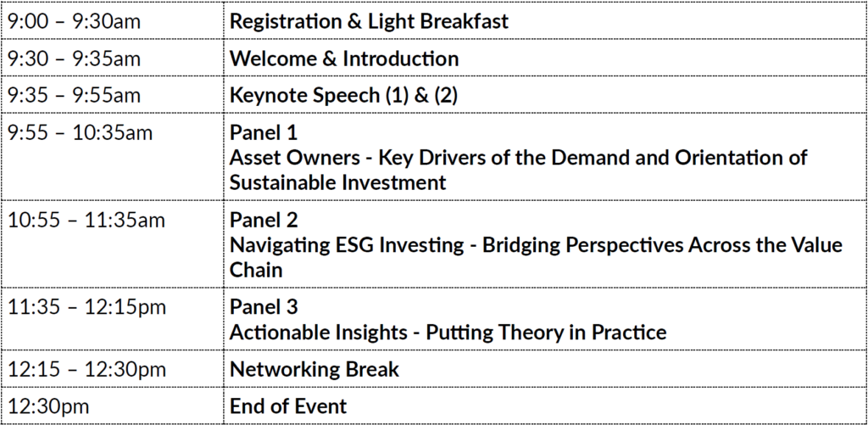Click the Sustainable Investment text line

point(337,182)
